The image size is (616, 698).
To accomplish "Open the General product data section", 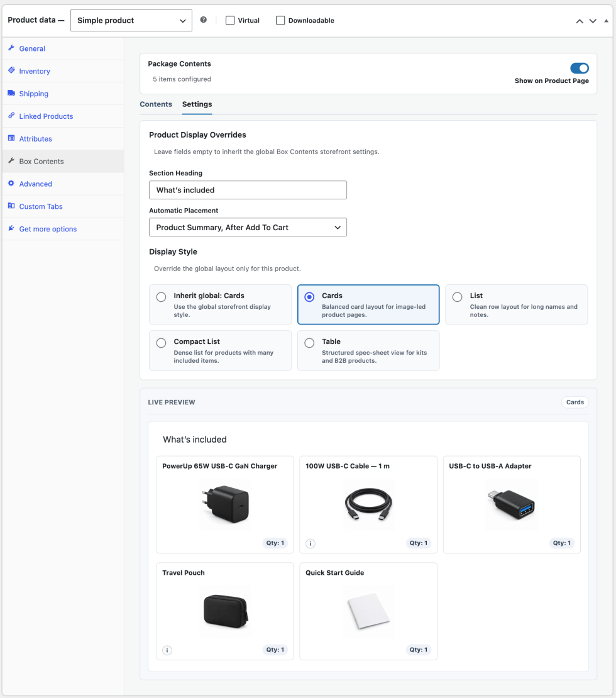I will [x=63, y=48].
